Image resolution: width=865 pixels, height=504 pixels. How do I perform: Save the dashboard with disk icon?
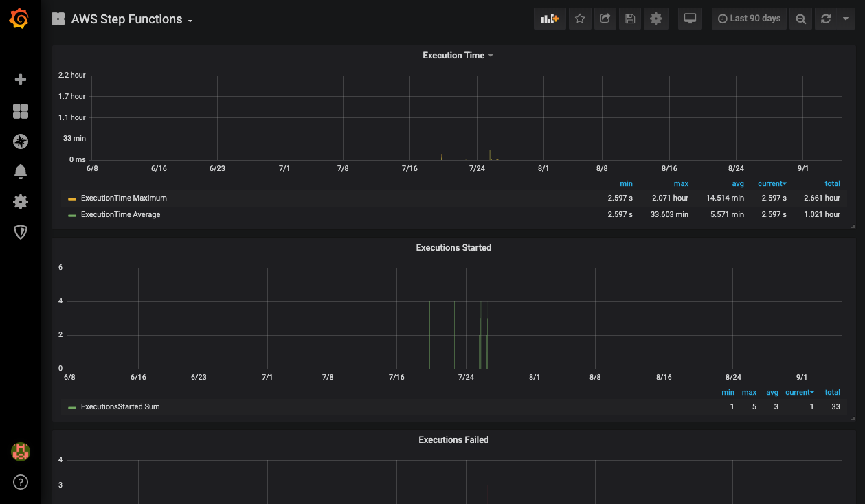(630, 19)
